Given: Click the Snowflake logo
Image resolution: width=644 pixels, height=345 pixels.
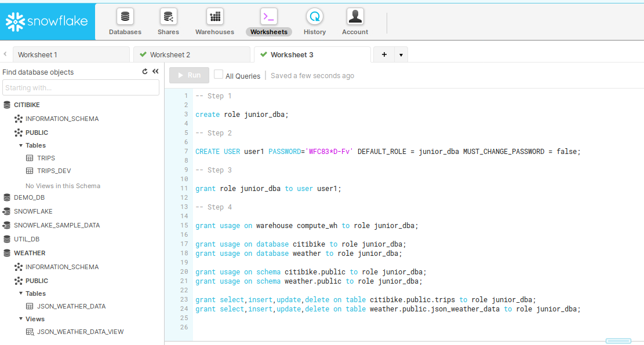Looking at the screenshot, I should pyautogui.click(x=47, y=21).
